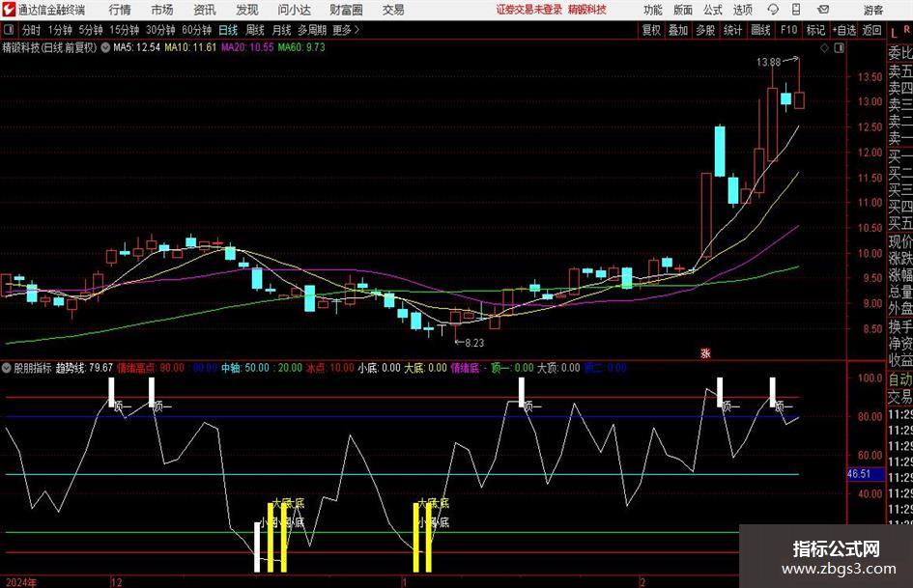Click the 大顶: 0.00 indicator label

point(558,368)
